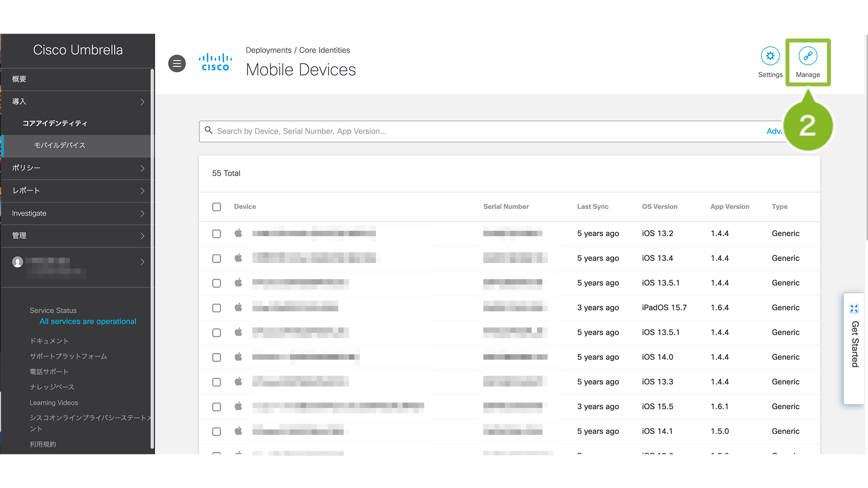Click the user avatar icon in sidebar
Image resolution: width=868 pixels, height=488 pixels.
coord(18,262)
